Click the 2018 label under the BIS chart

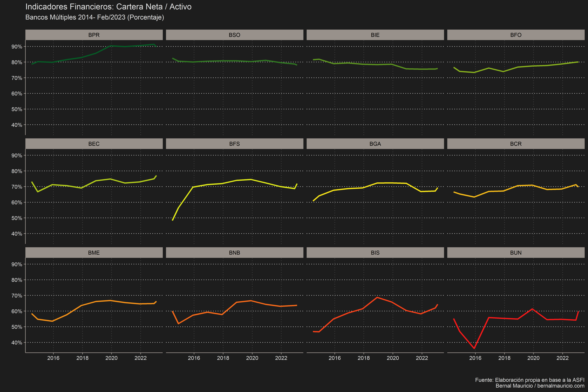(364, 358)
